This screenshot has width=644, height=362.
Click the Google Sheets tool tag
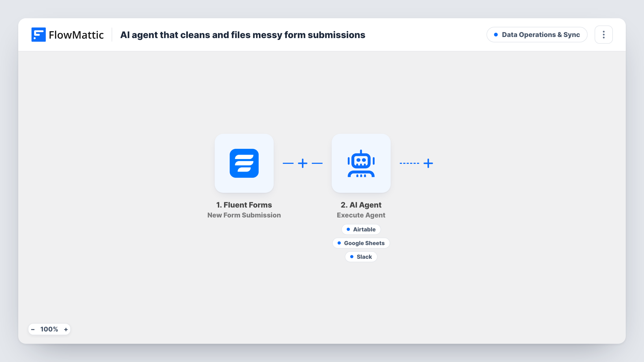click(361, 243)
